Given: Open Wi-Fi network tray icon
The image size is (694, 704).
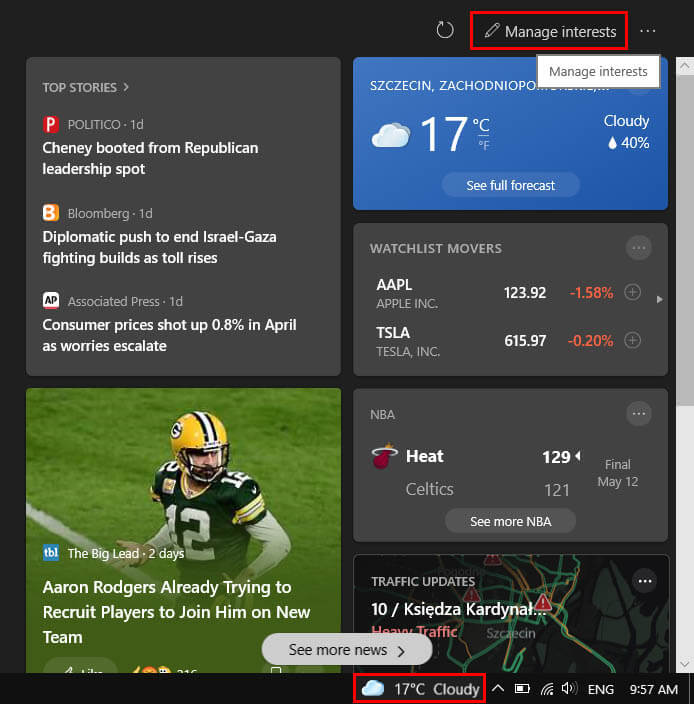Looking at the screenshot, I should (x=547, y=688).
